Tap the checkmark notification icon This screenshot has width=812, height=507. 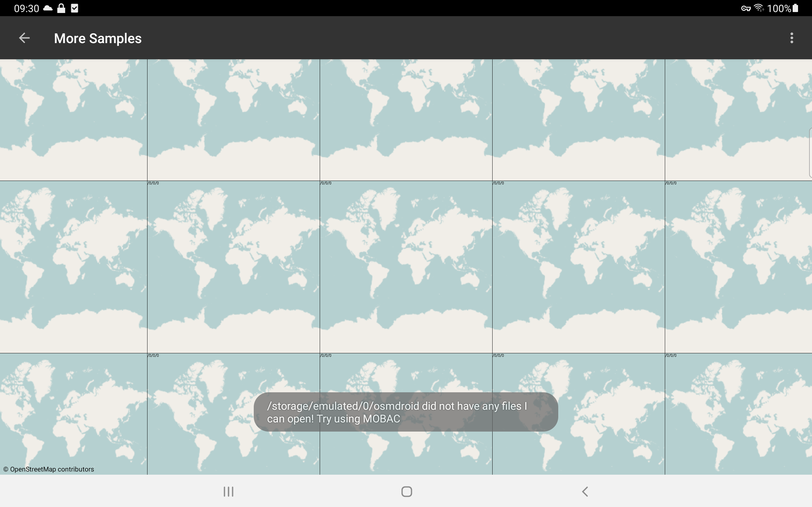[x=74, y=8]
